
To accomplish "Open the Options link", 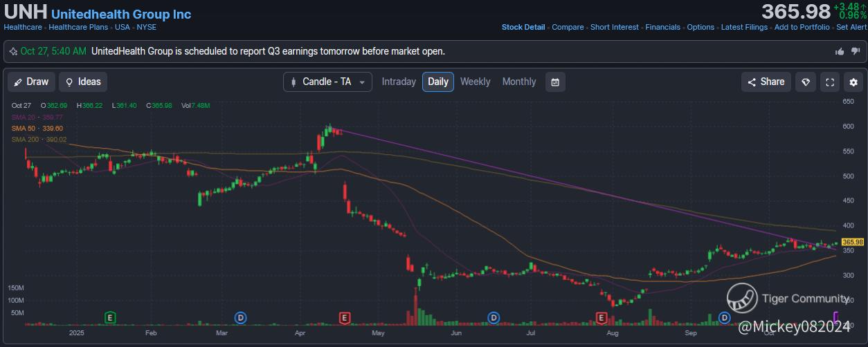I will pos(700,28).
